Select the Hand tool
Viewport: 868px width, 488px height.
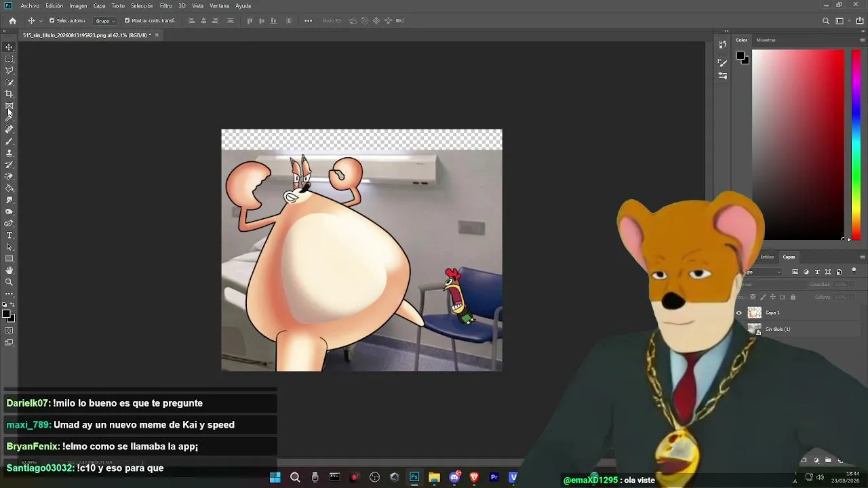click(x=9, y=270)
